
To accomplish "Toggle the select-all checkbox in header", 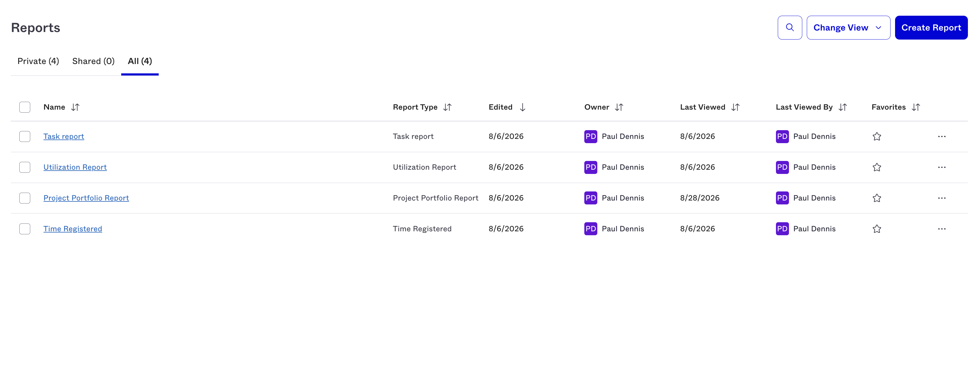I will (25, 107).
